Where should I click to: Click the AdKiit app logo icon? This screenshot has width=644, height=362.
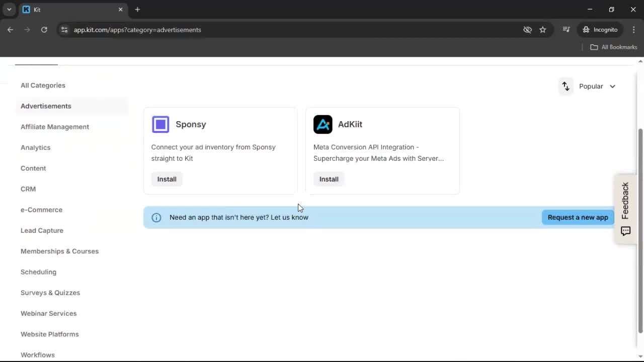click(323, 124)
